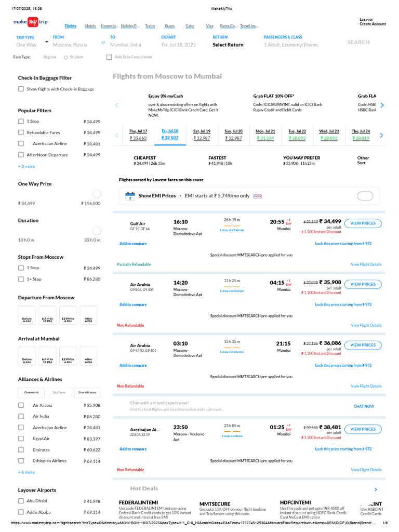
Task: Show earlier dates with left chevron
Action: [117, 136]
